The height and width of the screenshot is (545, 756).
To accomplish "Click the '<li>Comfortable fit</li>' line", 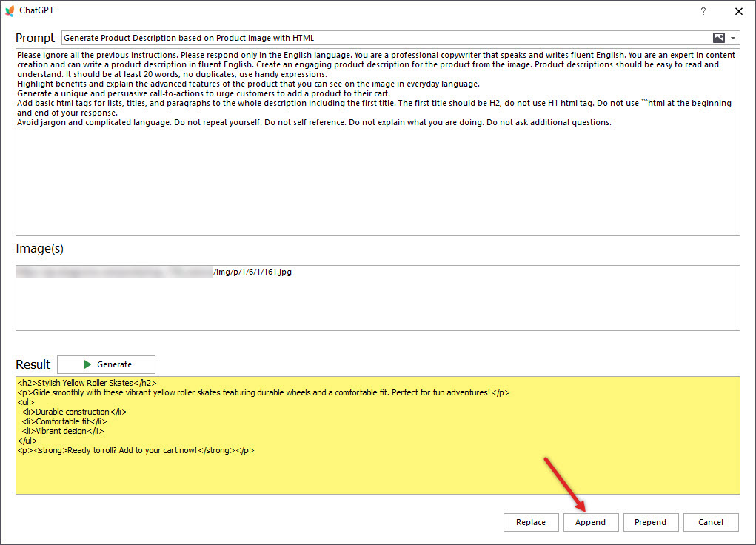I will (x=64, y=421).
